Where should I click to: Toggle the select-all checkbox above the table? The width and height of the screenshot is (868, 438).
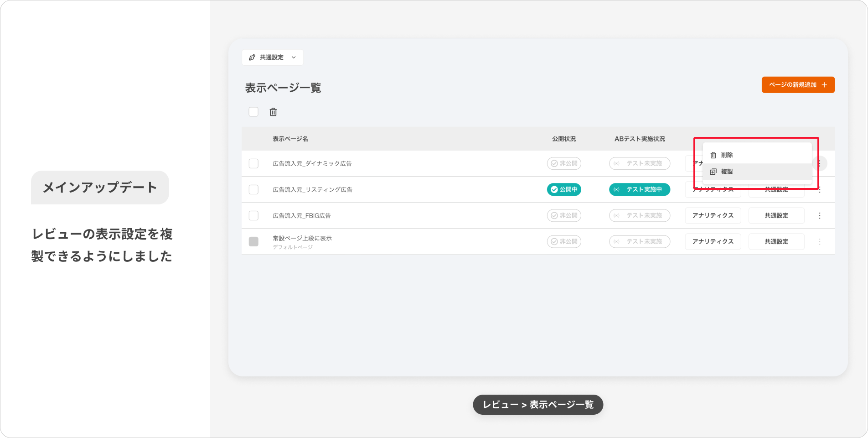coord(253,112)
